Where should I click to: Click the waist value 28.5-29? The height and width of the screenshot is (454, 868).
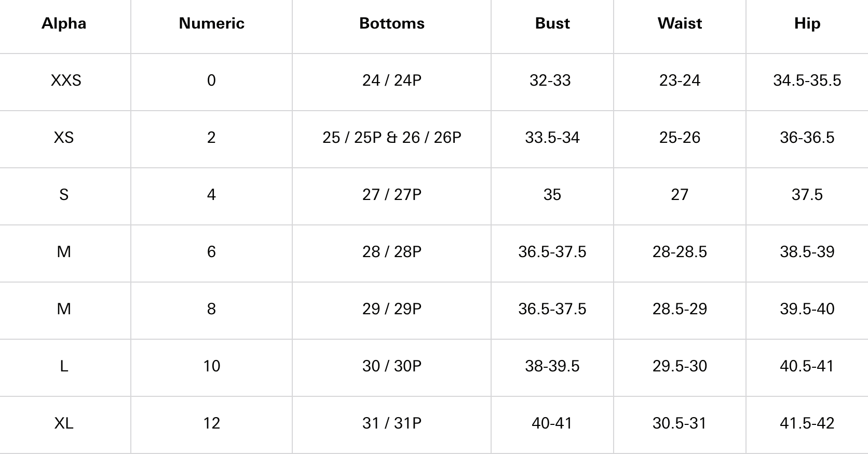click(x=680, y=309)
